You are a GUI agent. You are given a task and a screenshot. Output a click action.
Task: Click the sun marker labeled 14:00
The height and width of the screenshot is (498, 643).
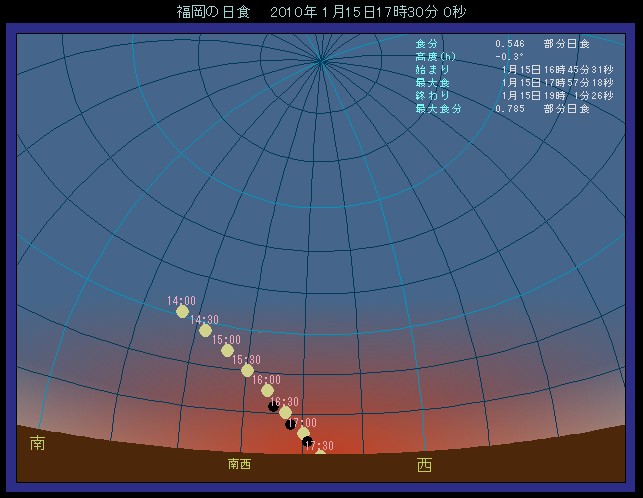(182, 311)
